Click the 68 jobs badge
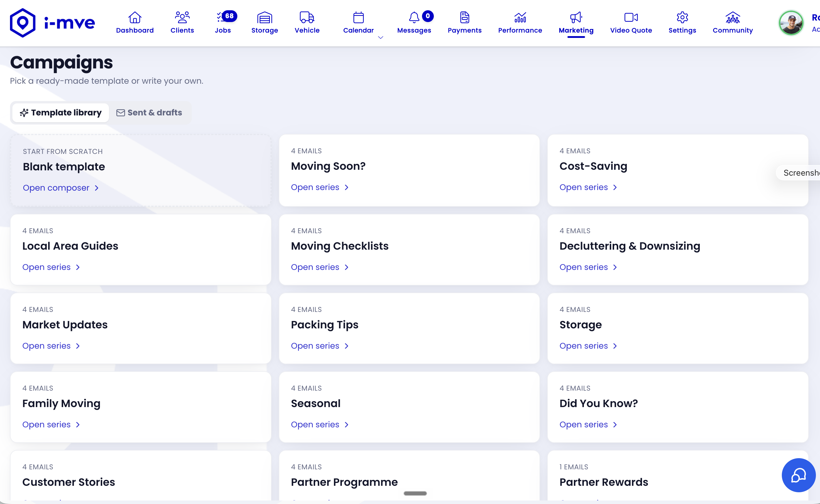Viewport: 820px width, 504px height. [x=229, y=16]
